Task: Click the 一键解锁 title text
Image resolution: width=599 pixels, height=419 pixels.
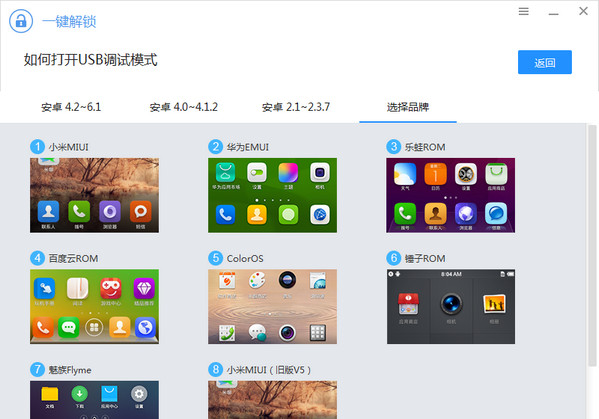Action: pos(69,21)
